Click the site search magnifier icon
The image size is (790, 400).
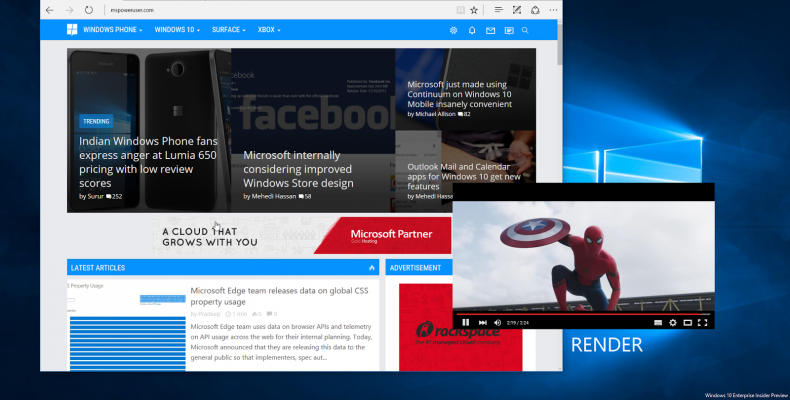coord(525,30)
